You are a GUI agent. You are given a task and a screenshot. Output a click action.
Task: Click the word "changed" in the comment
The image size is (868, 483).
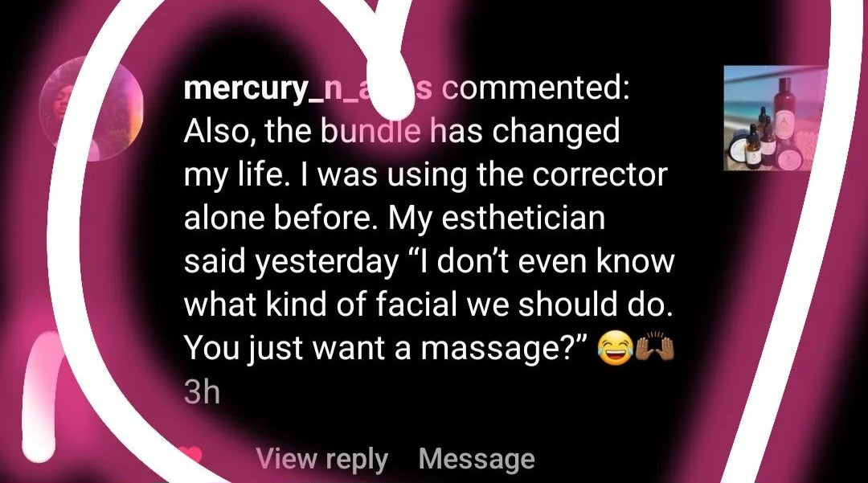(x=556, y=133)
